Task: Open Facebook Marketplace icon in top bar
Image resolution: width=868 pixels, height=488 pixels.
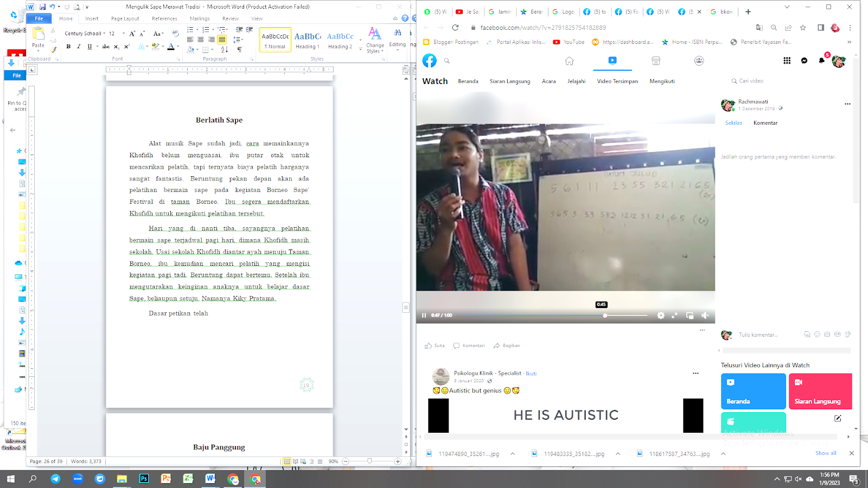Action: tap(656, 61)
